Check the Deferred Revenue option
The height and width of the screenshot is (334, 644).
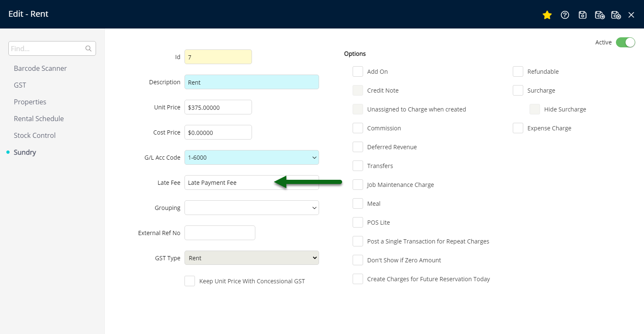click(358, 147)
